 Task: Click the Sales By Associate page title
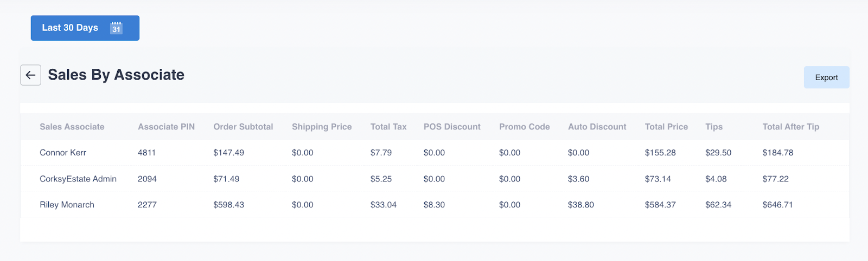(116, 75)
